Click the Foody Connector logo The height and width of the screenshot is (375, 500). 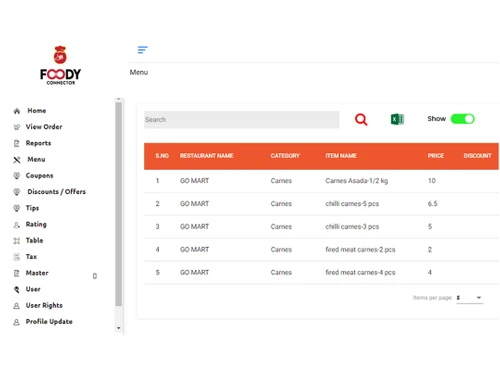(x=60, y=65)
